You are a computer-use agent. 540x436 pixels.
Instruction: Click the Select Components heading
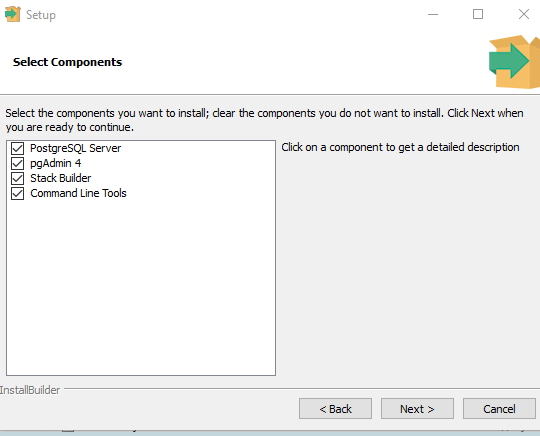68,62
